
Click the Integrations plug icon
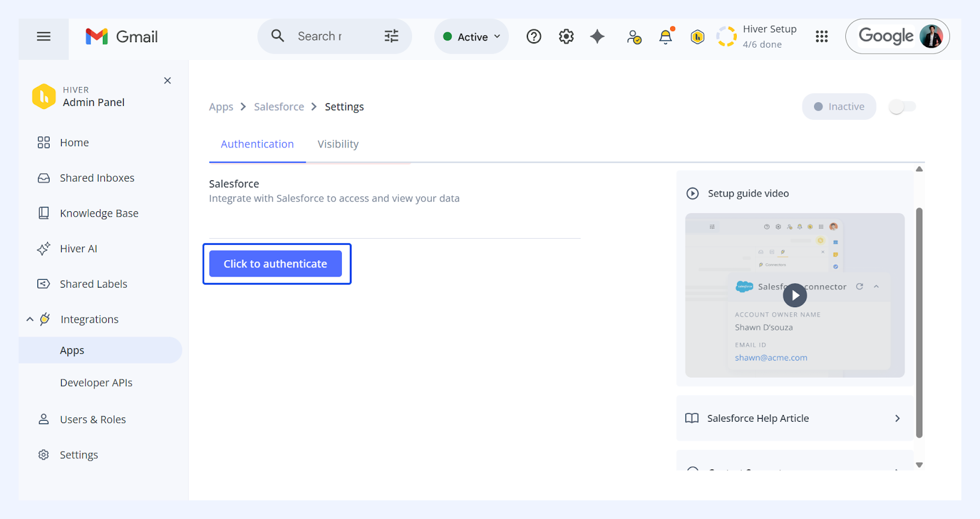(x=45, y=319)
